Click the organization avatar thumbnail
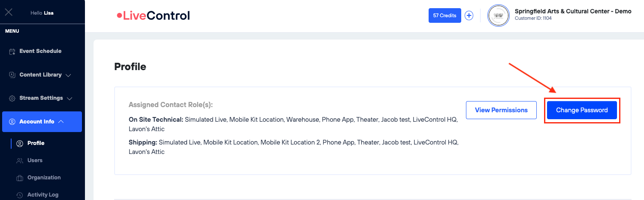This screenshot has height=200, width=644. click(x=498, y=15)
